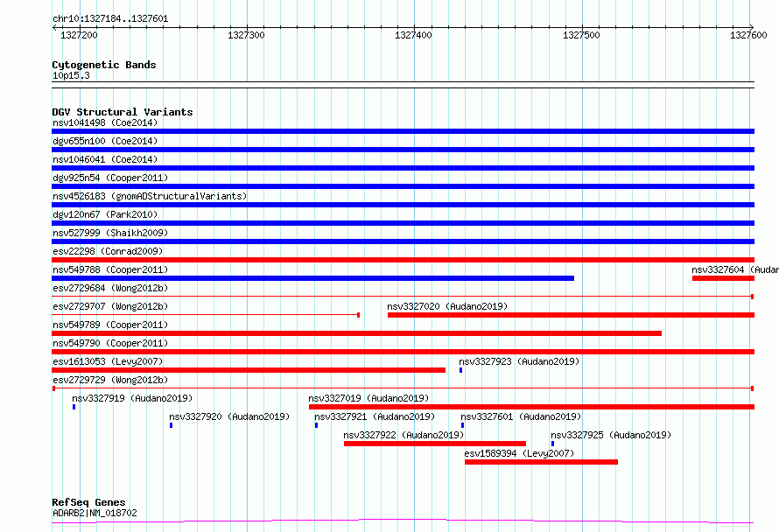Image resolution: width=779 pixels, height=532 pixels.
Task: Select the esv1589394 (Levy2007) label
Action: tap(519, 453)
